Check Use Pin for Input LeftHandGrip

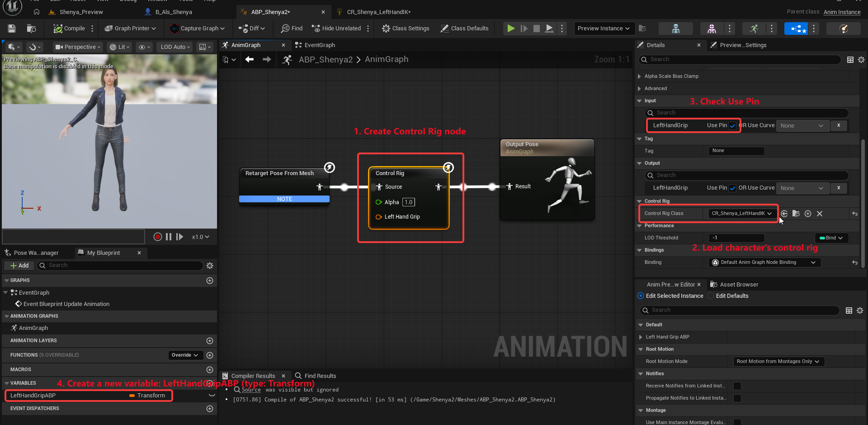tap(732, 126)
